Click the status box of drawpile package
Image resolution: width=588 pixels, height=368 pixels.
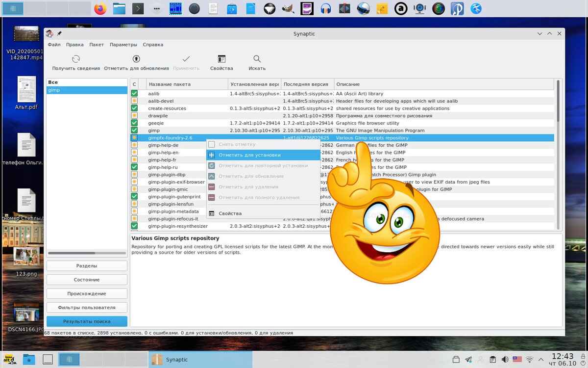(134, 115)
